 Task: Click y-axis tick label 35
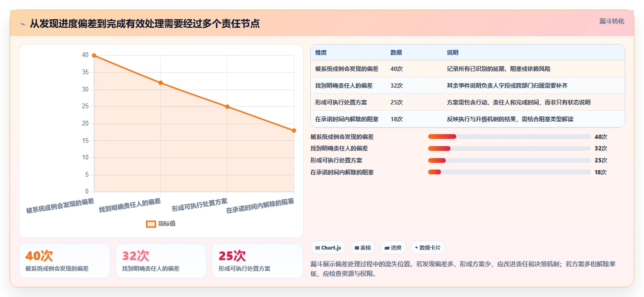coord(85,72)
